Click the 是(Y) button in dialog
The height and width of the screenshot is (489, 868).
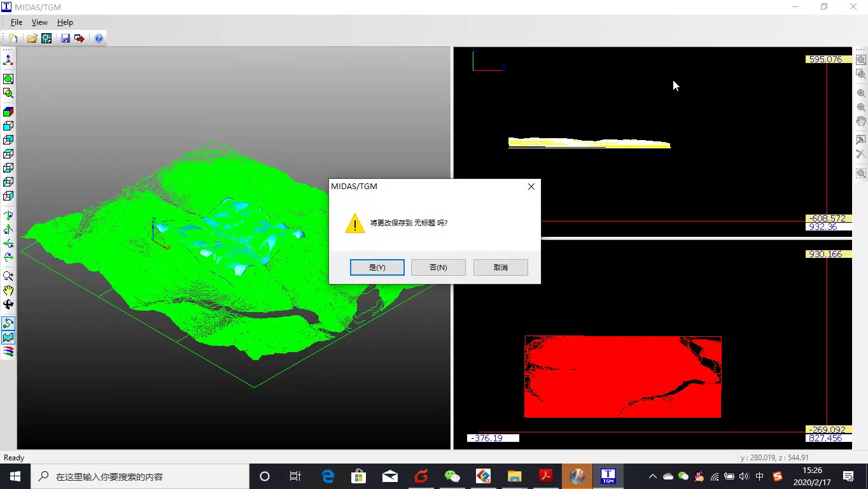click(x=377, y=267)
